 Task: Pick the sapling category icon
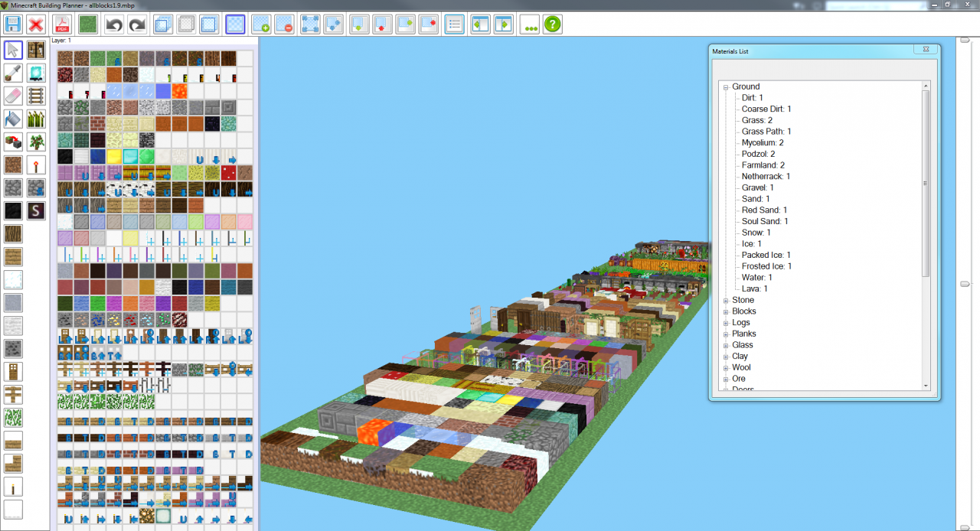(x=36, y=142)
